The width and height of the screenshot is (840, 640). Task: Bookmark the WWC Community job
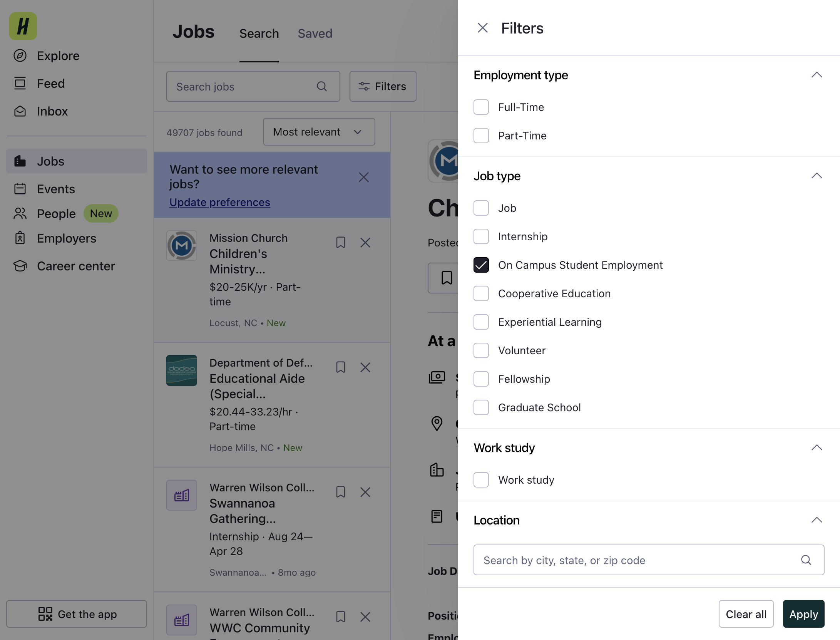(x=341, y=617)
